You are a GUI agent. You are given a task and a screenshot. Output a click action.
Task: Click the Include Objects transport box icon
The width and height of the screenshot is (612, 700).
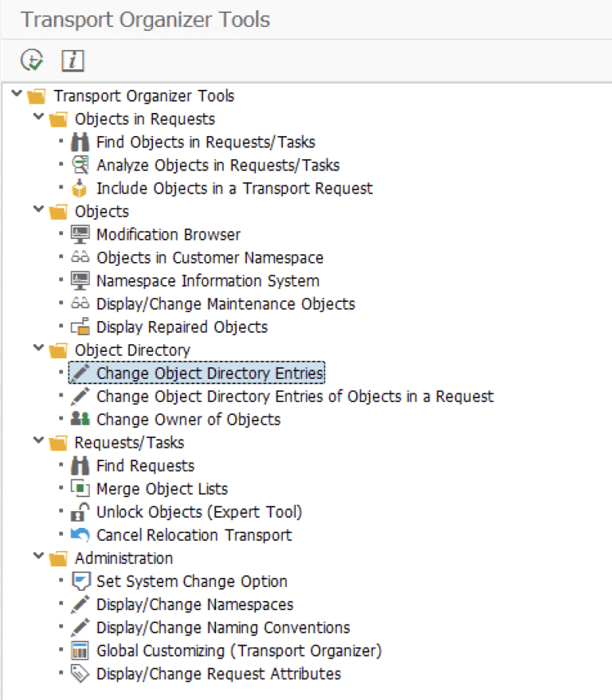pyautogui.click(x=83, y=188)
